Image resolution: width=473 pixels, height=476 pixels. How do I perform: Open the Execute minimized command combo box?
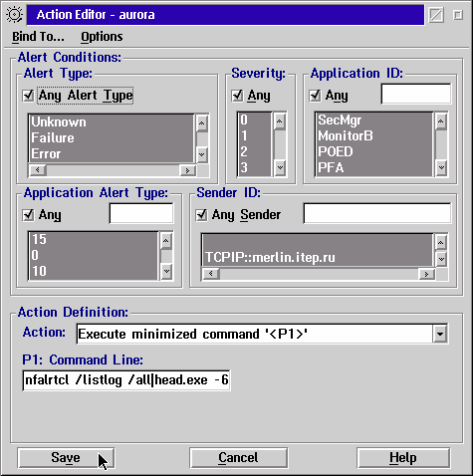262,334
